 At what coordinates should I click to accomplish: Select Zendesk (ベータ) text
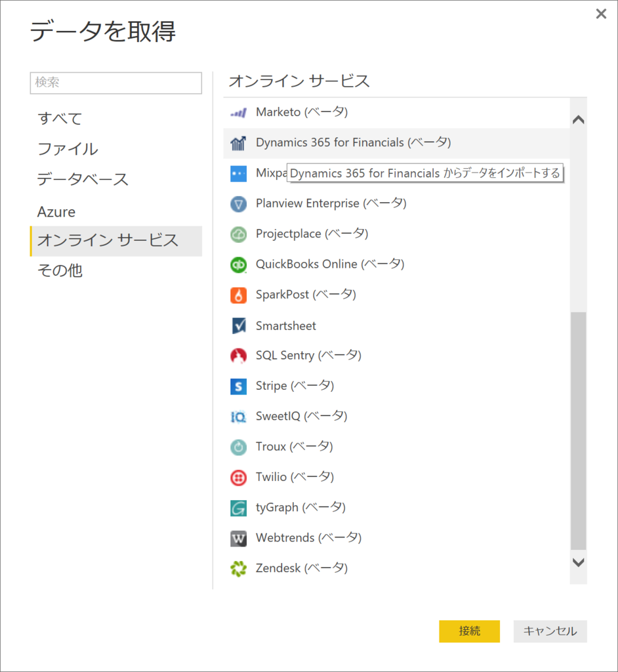click(302, 568)
